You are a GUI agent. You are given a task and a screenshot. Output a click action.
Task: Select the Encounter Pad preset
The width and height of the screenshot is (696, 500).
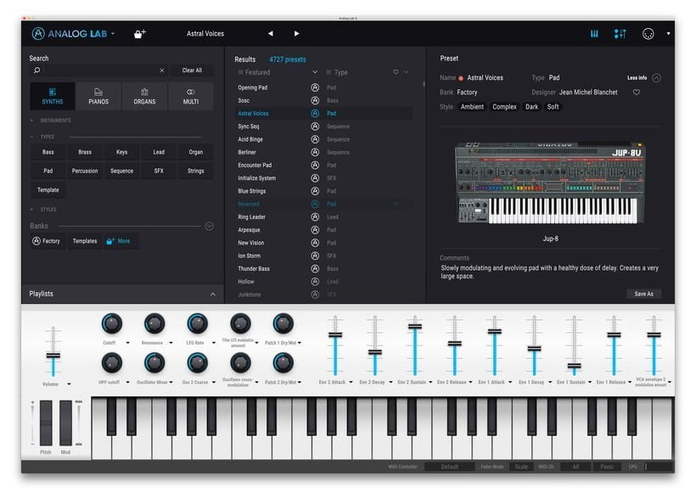pyautogui.click(x=255, y=165)
